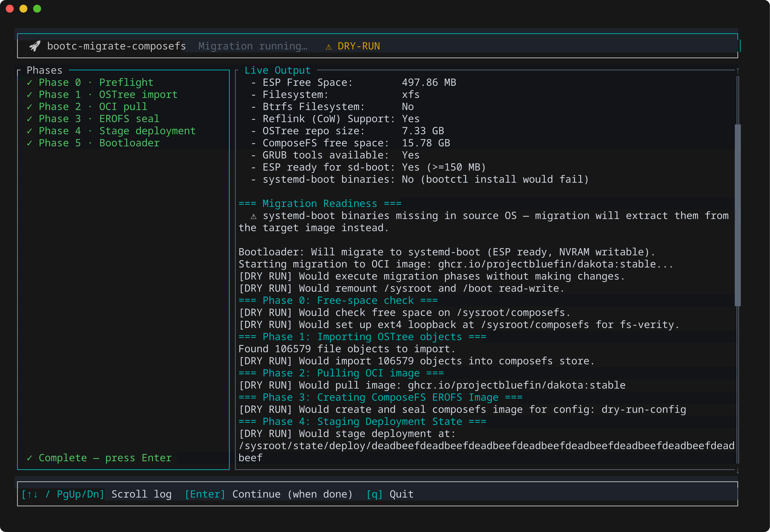
Task: Click the Phase 2 OCI pull checkmark
Action: click(x=30, y=107)
